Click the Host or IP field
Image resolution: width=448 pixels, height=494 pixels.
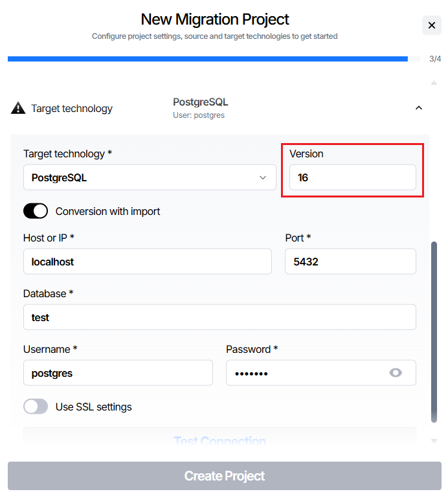(x=148, y=262)
